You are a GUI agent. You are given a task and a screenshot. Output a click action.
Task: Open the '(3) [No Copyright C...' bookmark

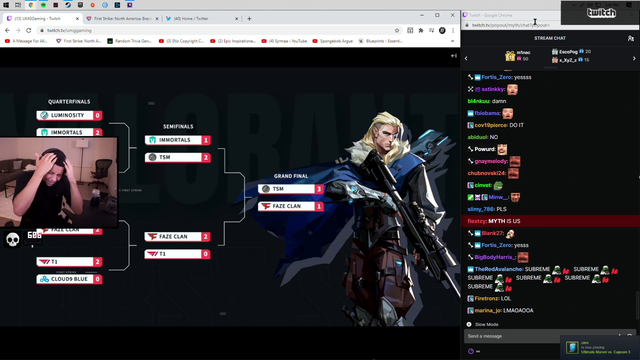click(x=181, y=41)
